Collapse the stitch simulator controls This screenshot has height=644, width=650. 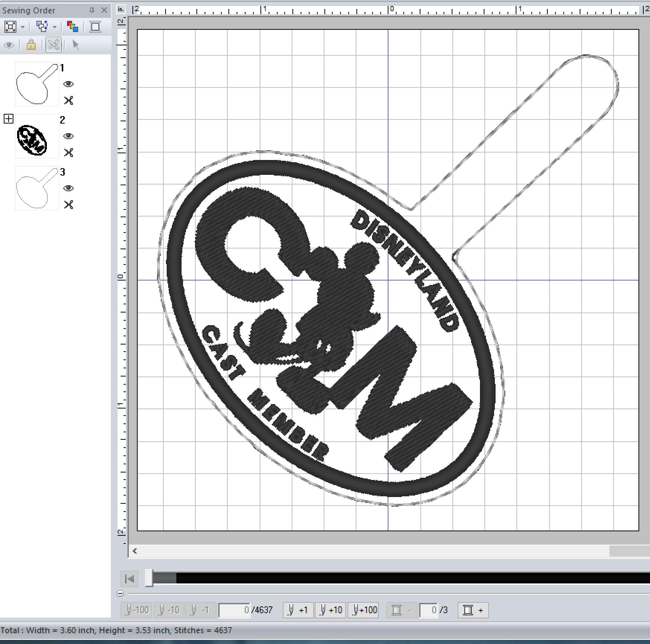click(120, 593)
